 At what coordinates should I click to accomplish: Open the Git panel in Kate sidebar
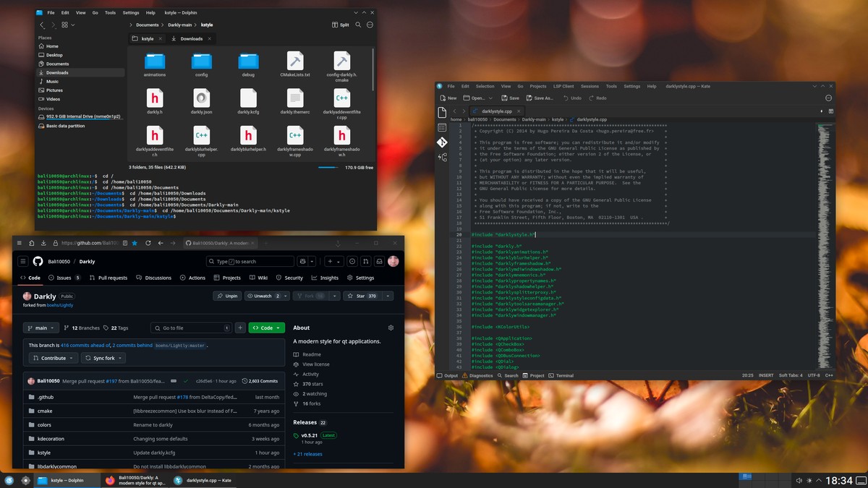tap(442, 142)
